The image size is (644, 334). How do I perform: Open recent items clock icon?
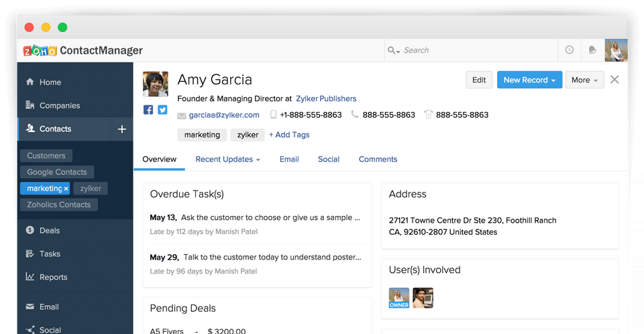(x=570, y=50)
